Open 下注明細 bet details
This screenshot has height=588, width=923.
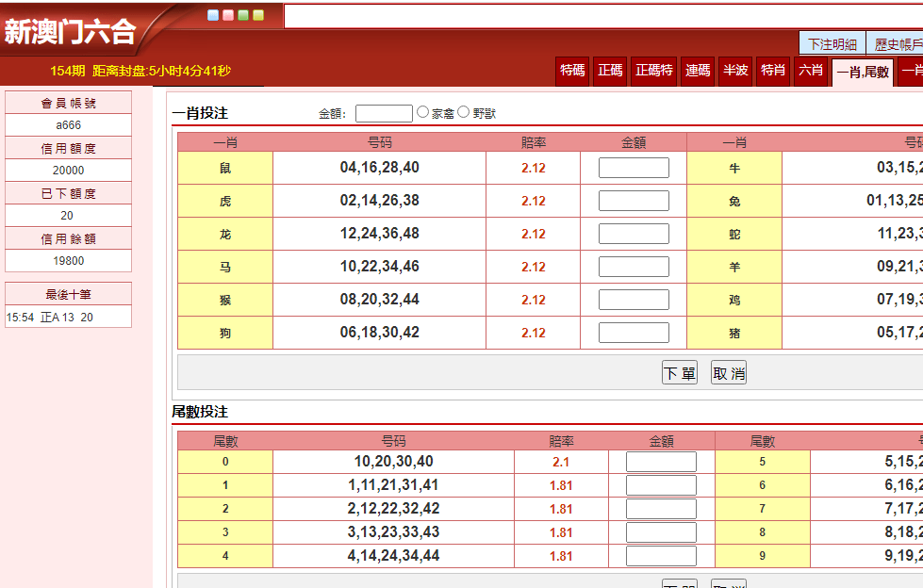[832, 44]
